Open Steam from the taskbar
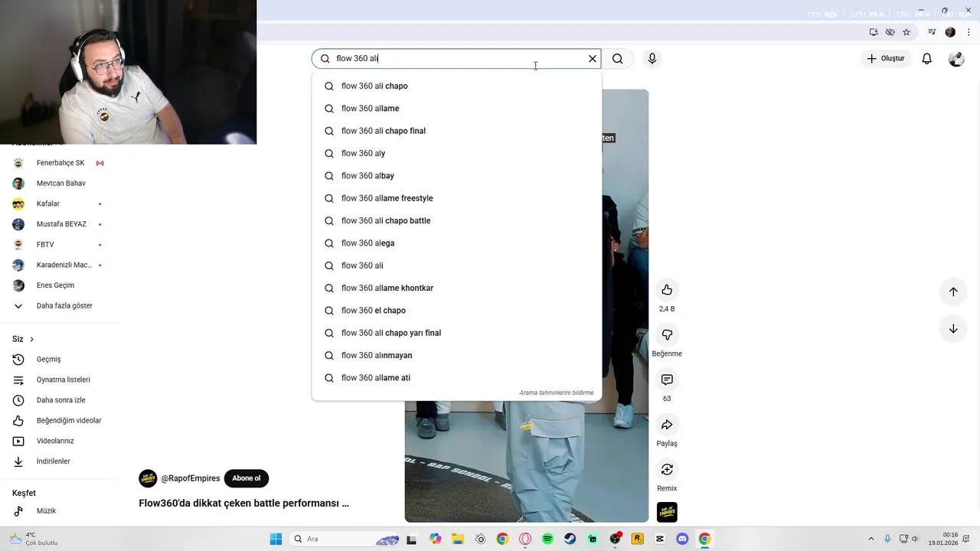 point(570,539)
